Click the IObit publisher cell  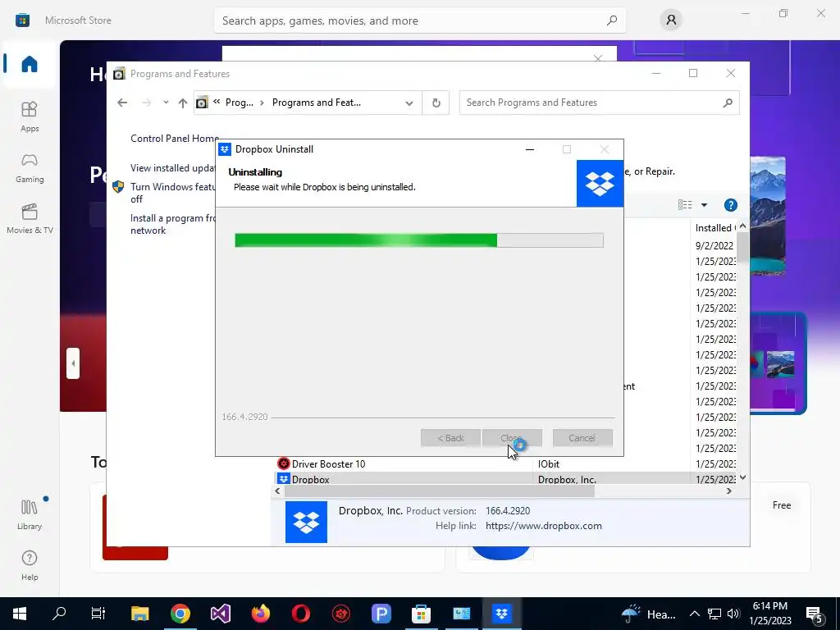[x=549, y=464]
